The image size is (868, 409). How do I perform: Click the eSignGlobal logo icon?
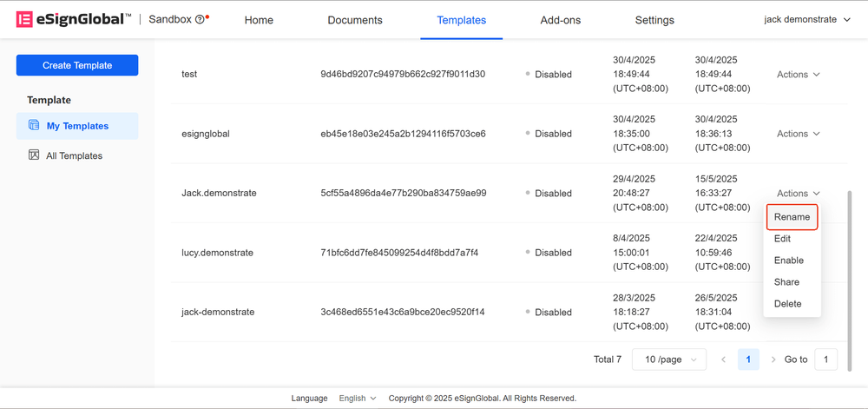pos(25,19)
